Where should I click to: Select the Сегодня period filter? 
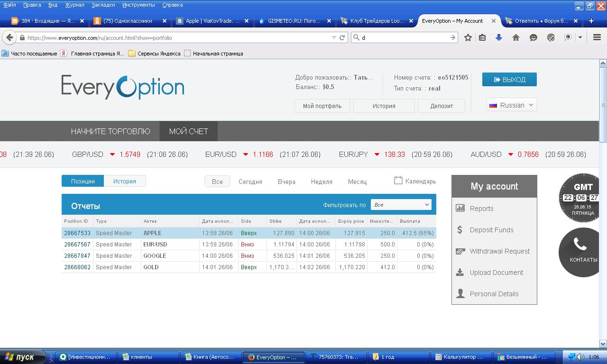(250, 182)
